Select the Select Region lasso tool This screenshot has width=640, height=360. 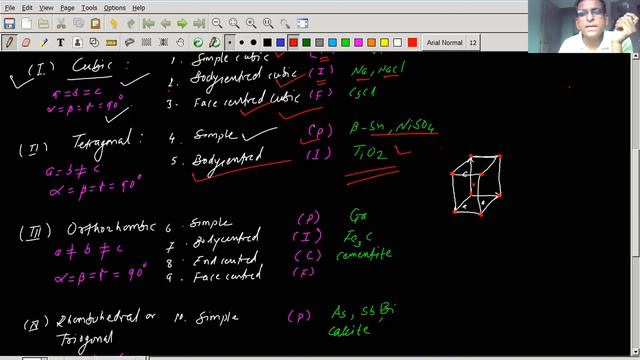coord(129,42)
